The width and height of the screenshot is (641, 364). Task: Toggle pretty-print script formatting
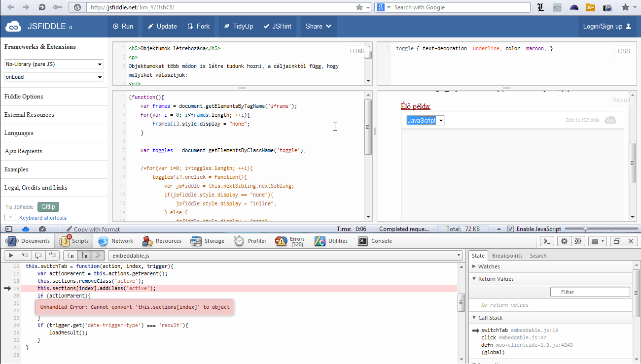(98, 255)
